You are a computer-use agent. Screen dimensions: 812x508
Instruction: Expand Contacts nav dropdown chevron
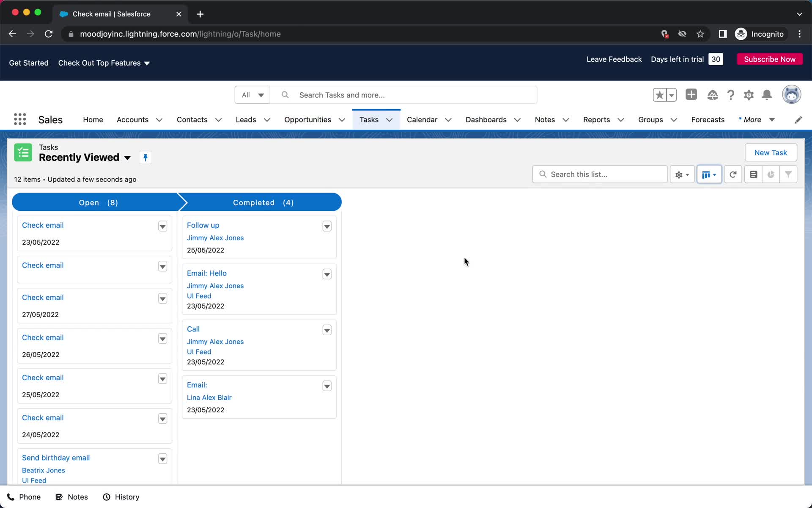218,120
